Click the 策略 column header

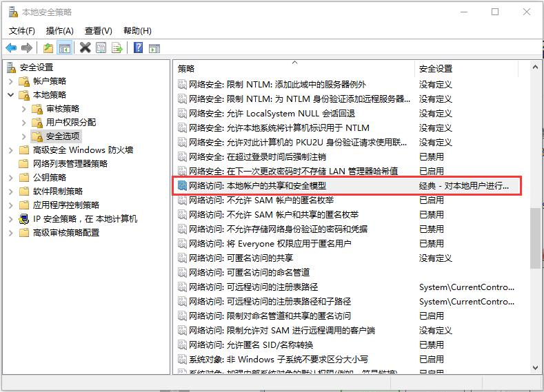click(x=187, y=69)
